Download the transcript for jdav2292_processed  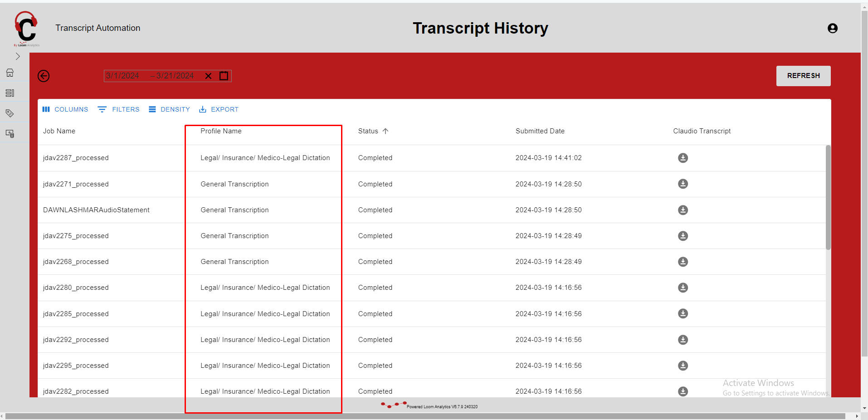[x=683, y=340]
